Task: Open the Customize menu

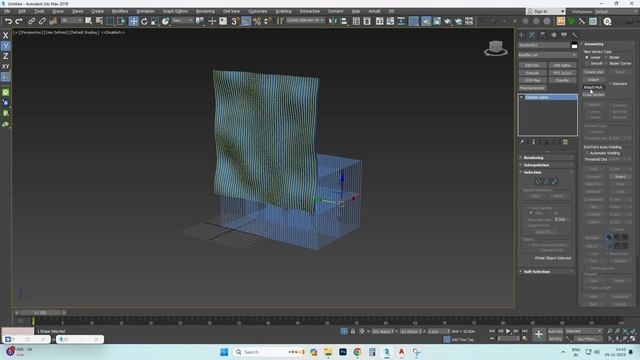Action: 258,11
